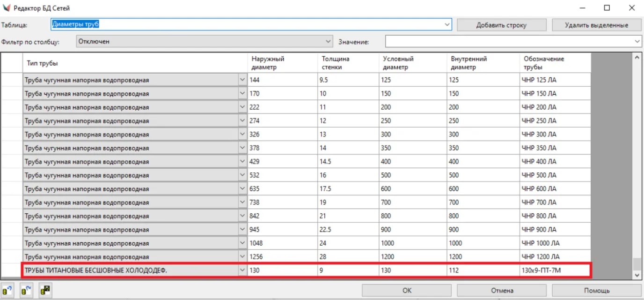Select the outer diameter cell 170
Image resolution: width=644 pixels, height=300 pixels.
coord(283,93)
